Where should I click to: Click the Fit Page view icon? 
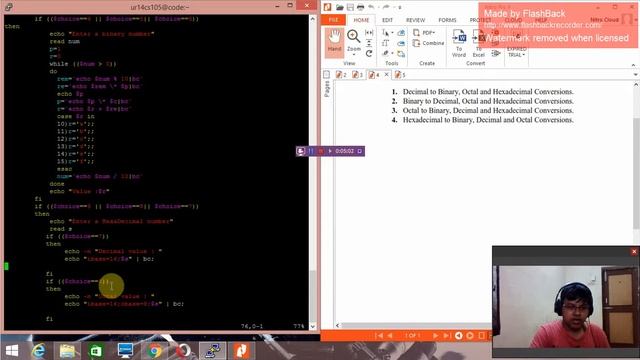click(369, 43)
